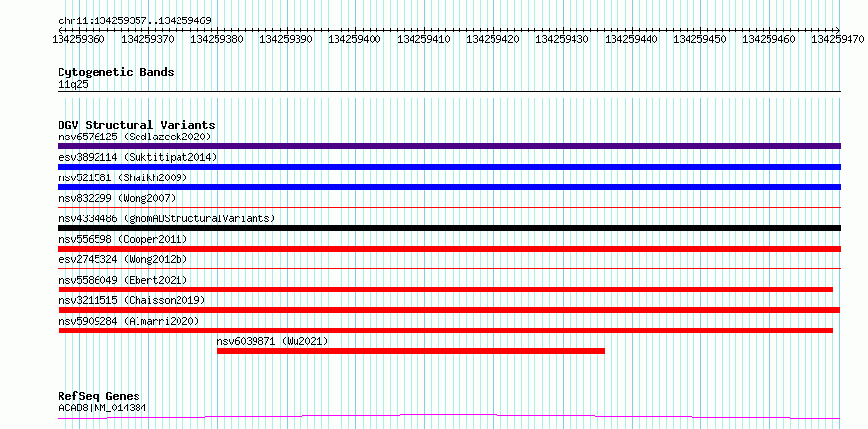Click the chr11:134259357..134259469 region label
The width and height of the screenshot is (868, 429).
pos(135,21)
